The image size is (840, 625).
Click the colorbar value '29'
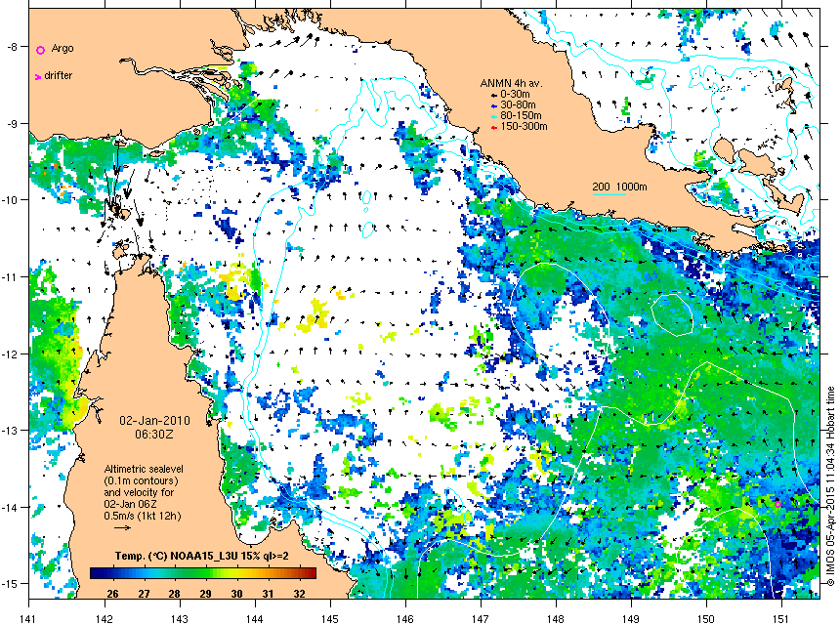tap(206, 594)
